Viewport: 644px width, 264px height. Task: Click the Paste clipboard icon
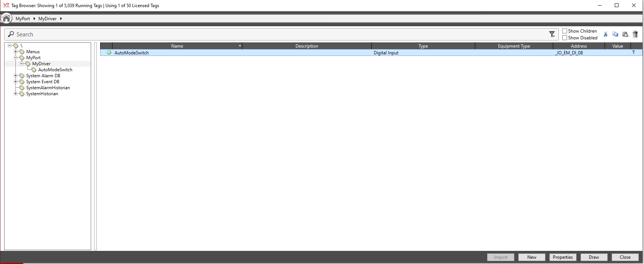point(625,34)
